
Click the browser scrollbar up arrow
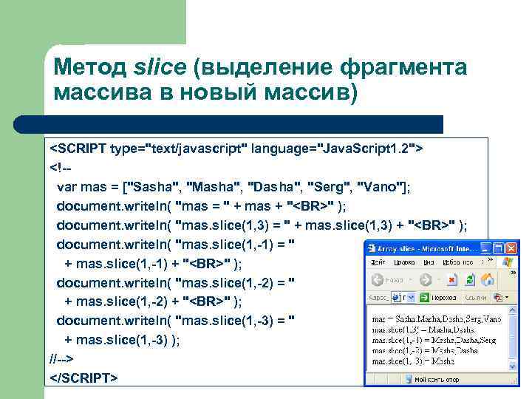pos(512,310)
